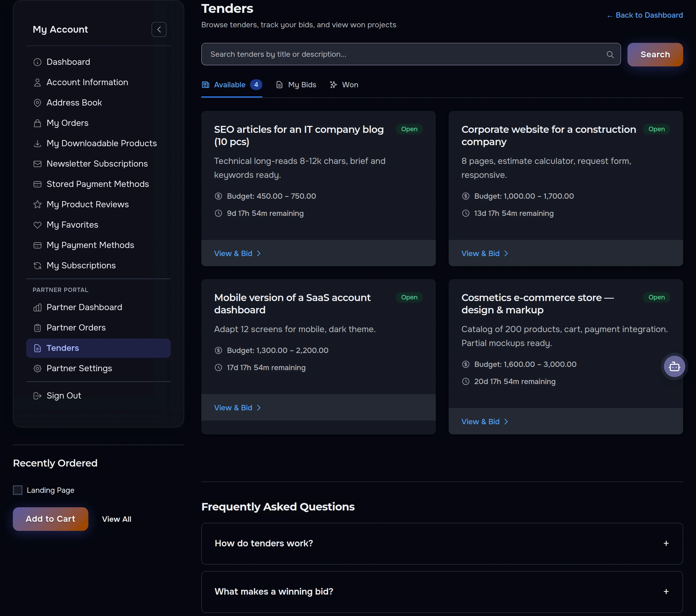
Task: Focus the search tenders input field
Action: click(411, 55)
